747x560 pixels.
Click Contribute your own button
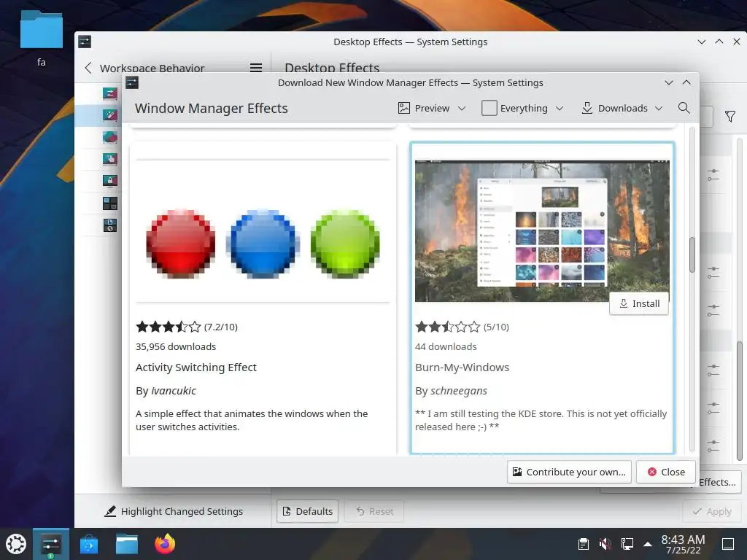(569, 472)
